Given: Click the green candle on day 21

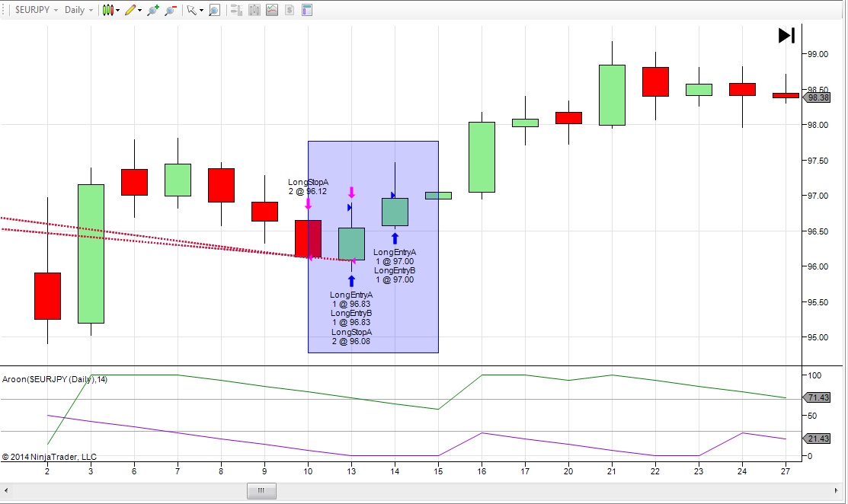Looking at the screenshot, I should pyautogui.click(x=613, y=95).
